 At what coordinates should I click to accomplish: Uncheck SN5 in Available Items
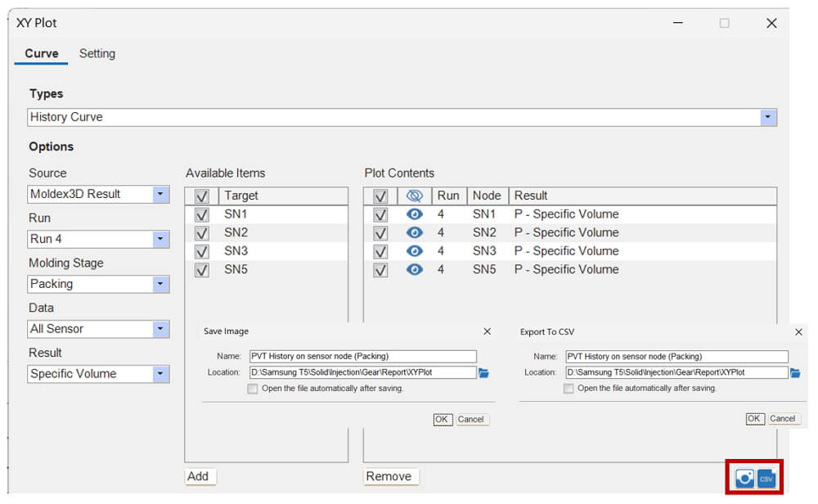pyautogui.click(x=202, y=270)
